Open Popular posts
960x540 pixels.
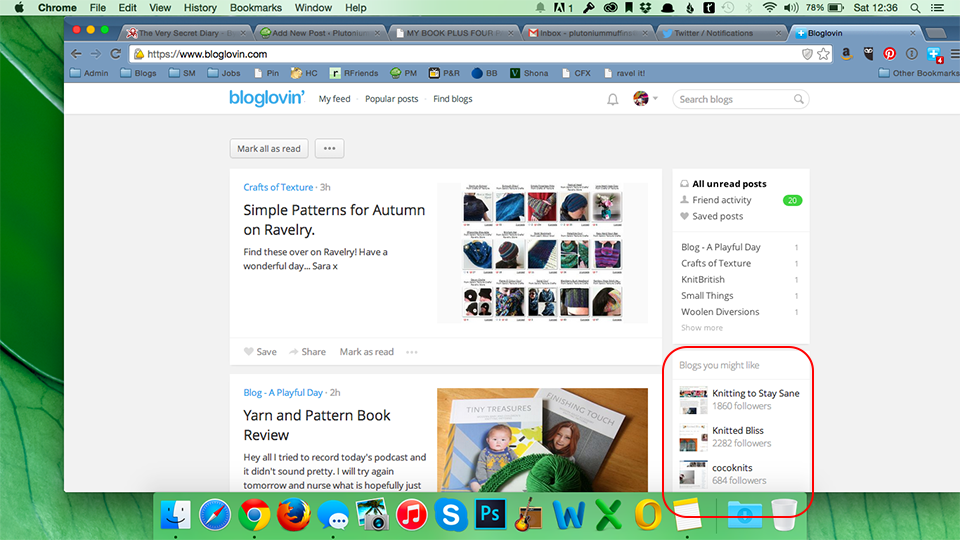(391, 99)
